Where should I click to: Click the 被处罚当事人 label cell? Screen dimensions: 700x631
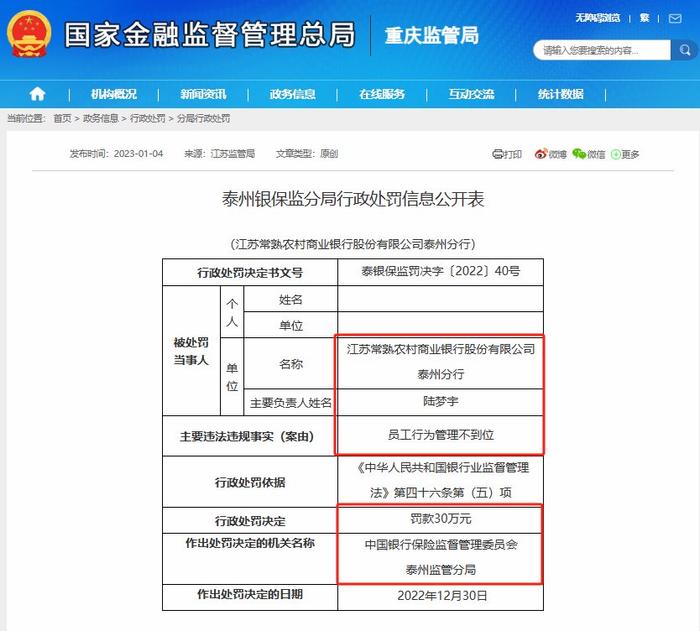(x=191, y=351)
